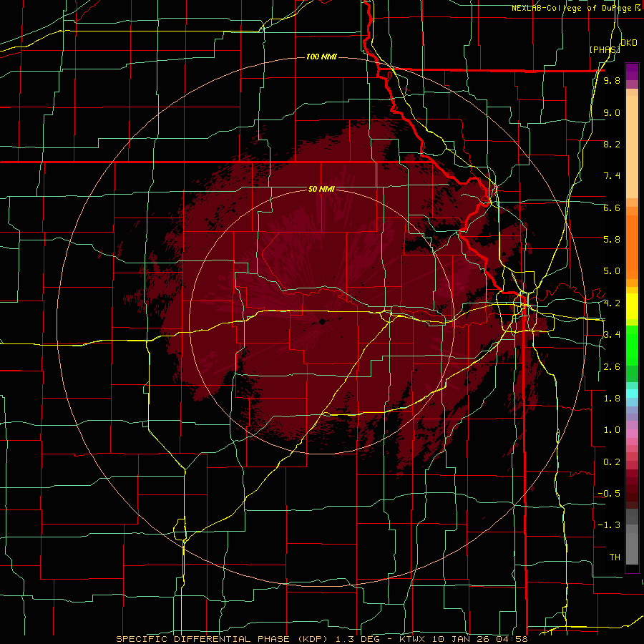
Task: Click the KTWX radar site dot at center
Action: click(x=323, y=321)
